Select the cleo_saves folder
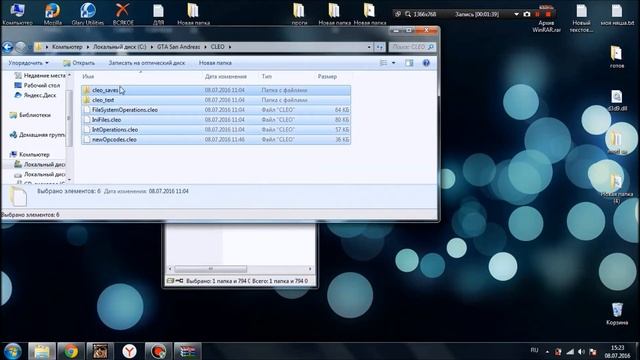This screenshot has width=640, height=360. coord(216,90)
